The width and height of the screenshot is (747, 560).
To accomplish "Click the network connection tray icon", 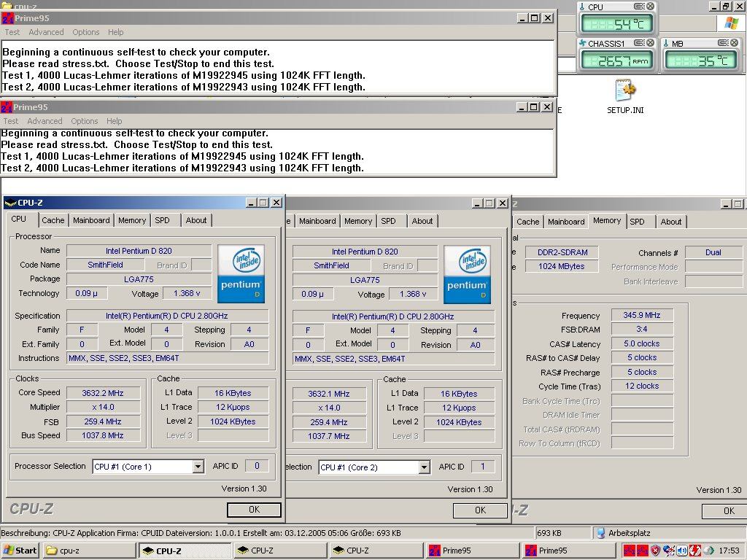I will point(669,551).
